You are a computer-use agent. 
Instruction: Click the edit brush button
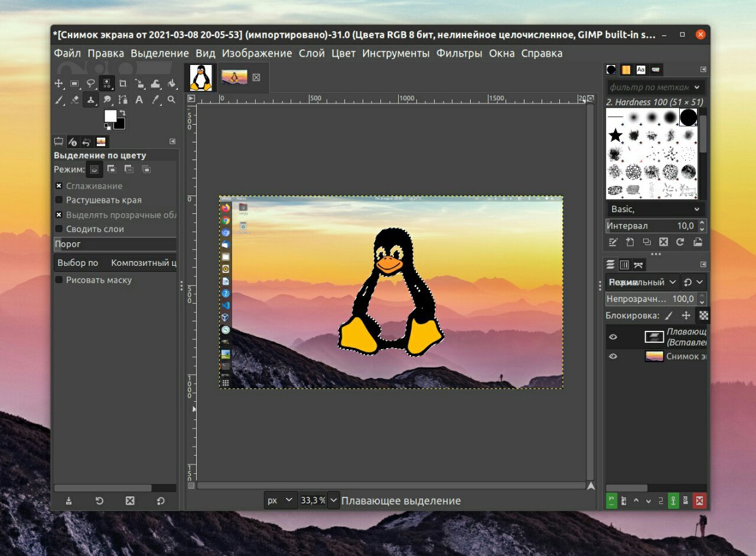point(613,242)
